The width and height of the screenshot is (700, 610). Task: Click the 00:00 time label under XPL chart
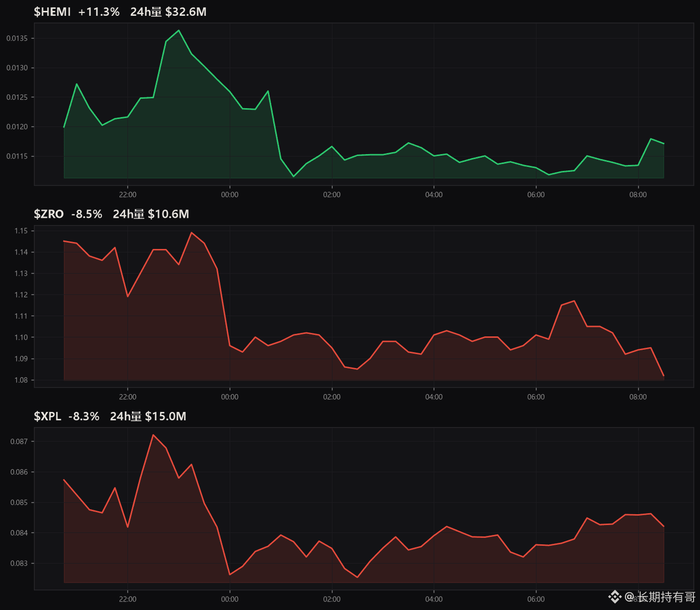(230, 599)
